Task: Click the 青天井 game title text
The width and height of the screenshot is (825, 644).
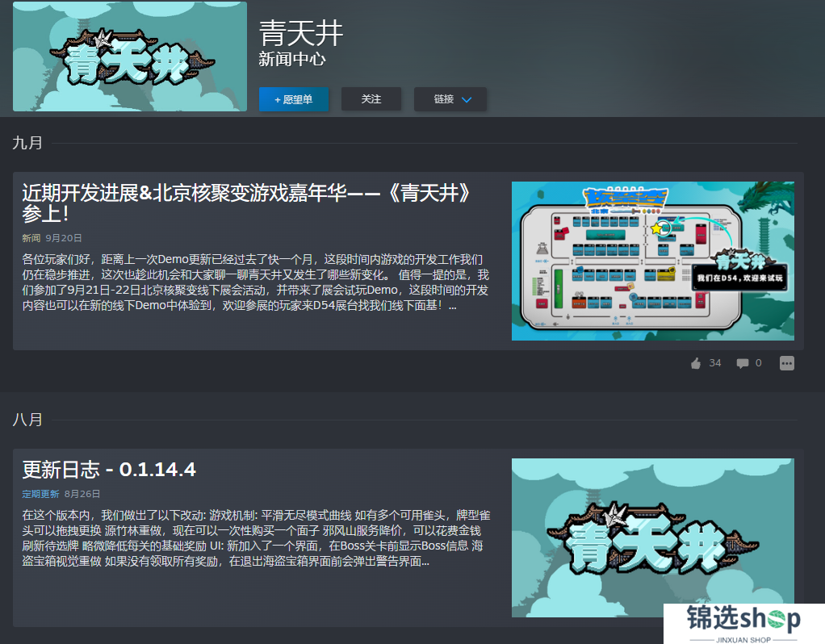Action: pos(301,32)
